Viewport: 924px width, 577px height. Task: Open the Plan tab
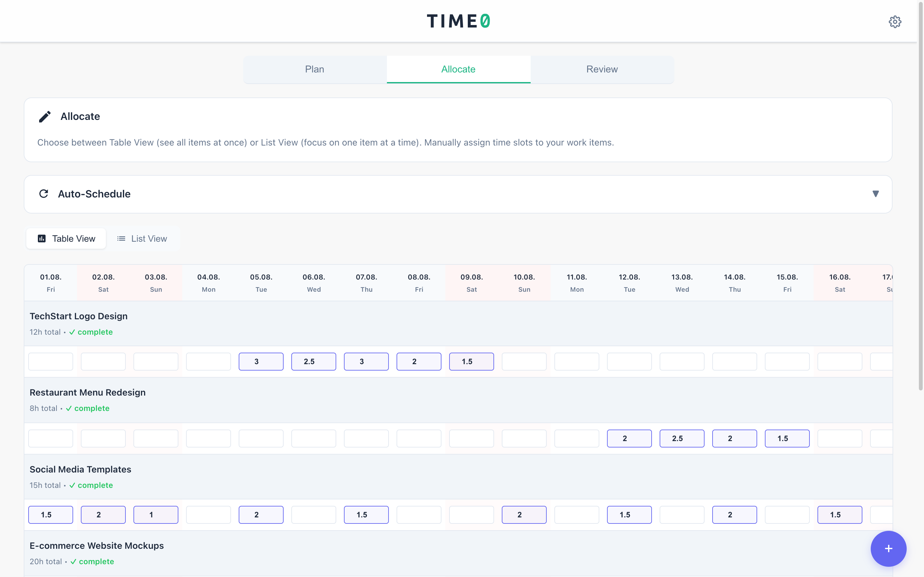tap(315, 69)
